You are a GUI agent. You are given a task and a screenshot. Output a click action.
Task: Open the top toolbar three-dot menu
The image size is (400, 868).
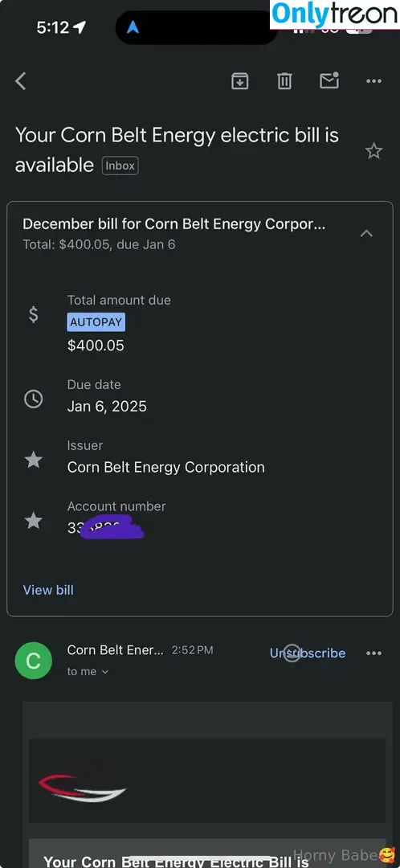(374, 81)
